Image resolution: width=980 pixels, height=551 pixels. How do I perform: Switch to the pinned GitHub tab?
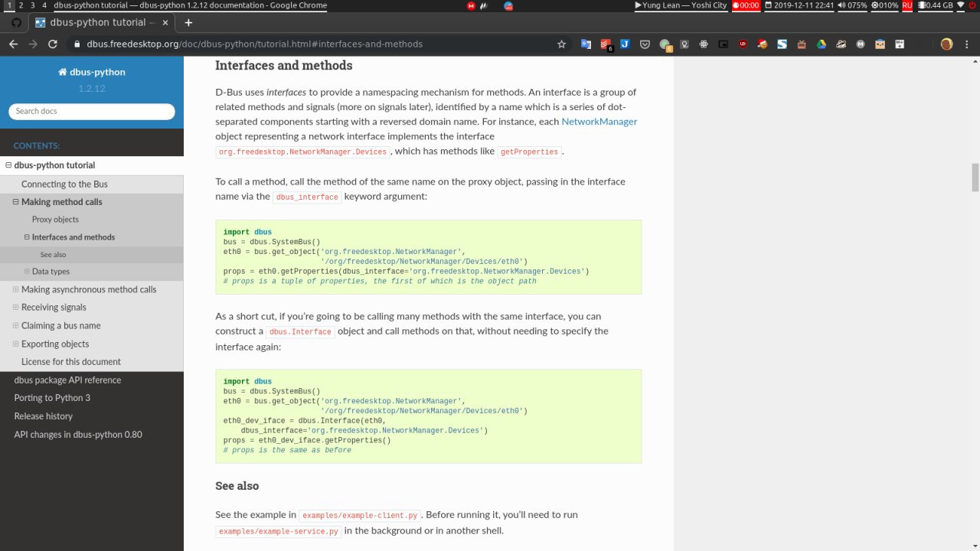coord(16,23)
